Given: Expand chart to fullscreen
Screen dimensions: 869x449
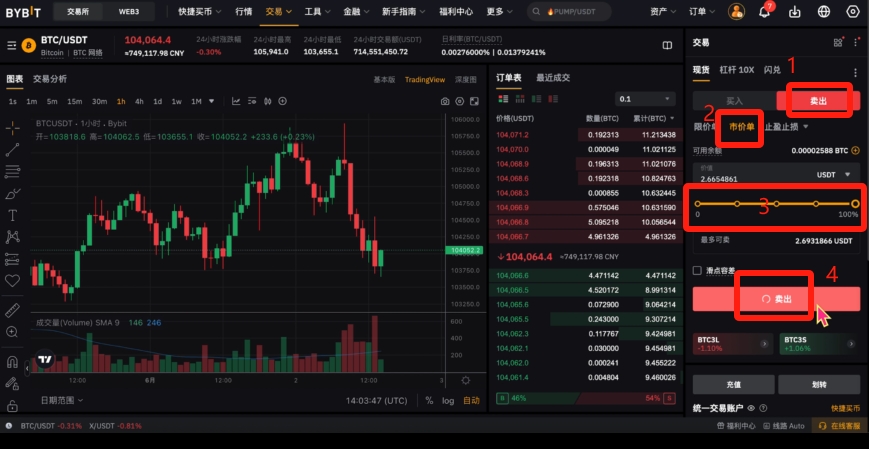Looking at the screenshot, I should 474,101.
